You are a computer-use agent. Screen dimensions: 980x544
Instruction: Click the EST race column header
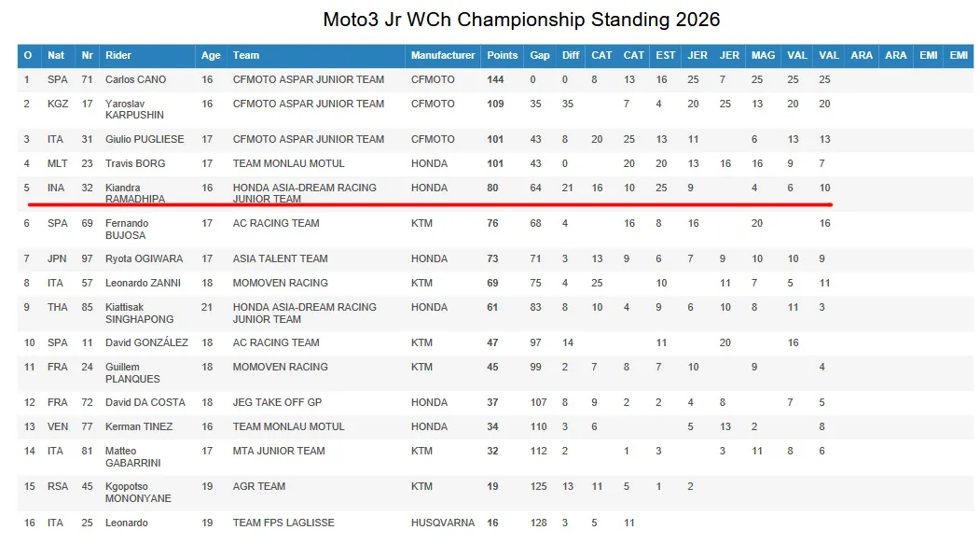click(x=665, y=56)
